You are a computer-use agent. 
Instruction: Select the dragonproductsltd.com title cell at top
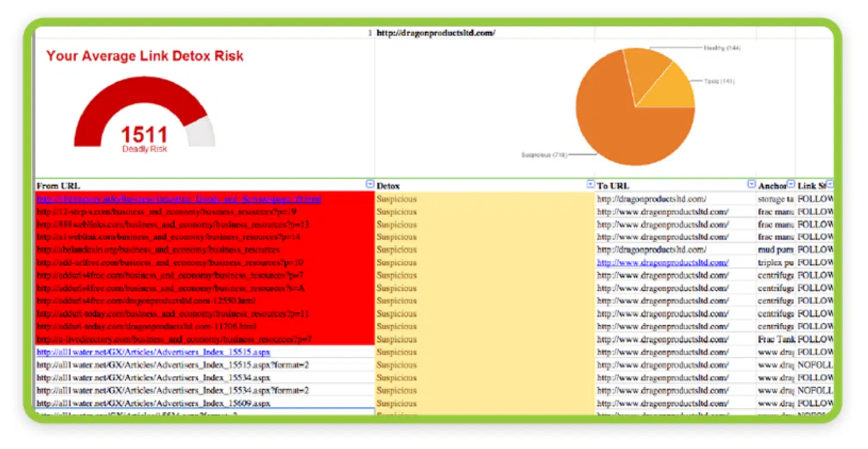point(435,33)
